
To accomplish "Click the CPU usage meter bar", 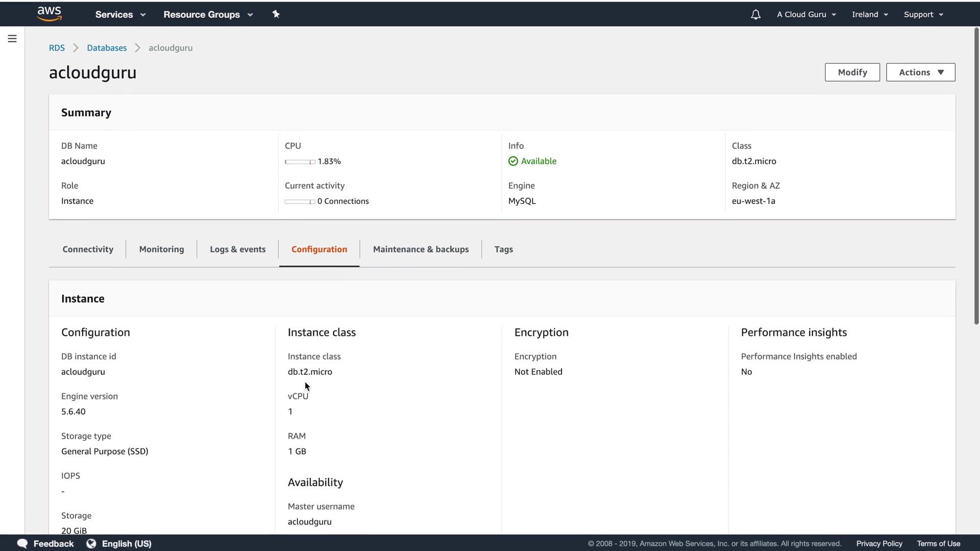I will 300,162.
